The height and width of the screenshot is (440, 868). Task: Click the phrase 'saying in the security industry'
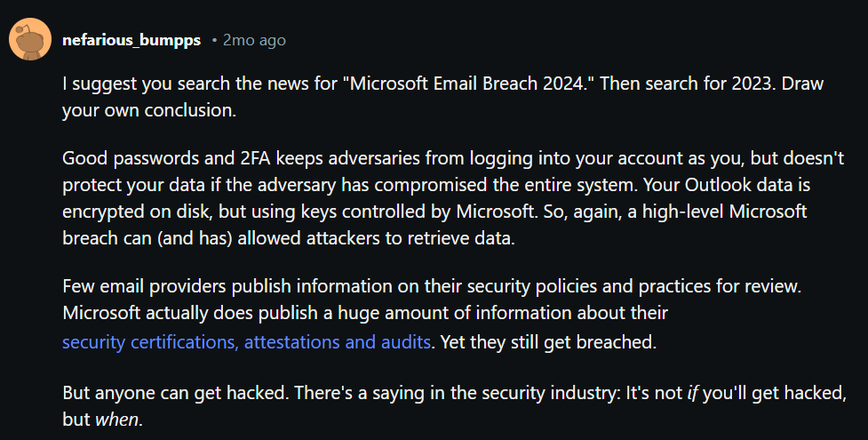click(497, 394)
